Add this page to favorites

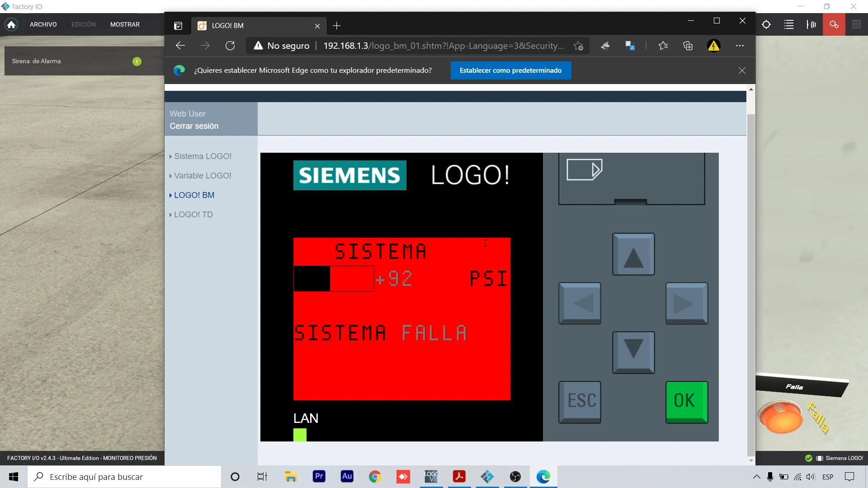pos(578,46)
